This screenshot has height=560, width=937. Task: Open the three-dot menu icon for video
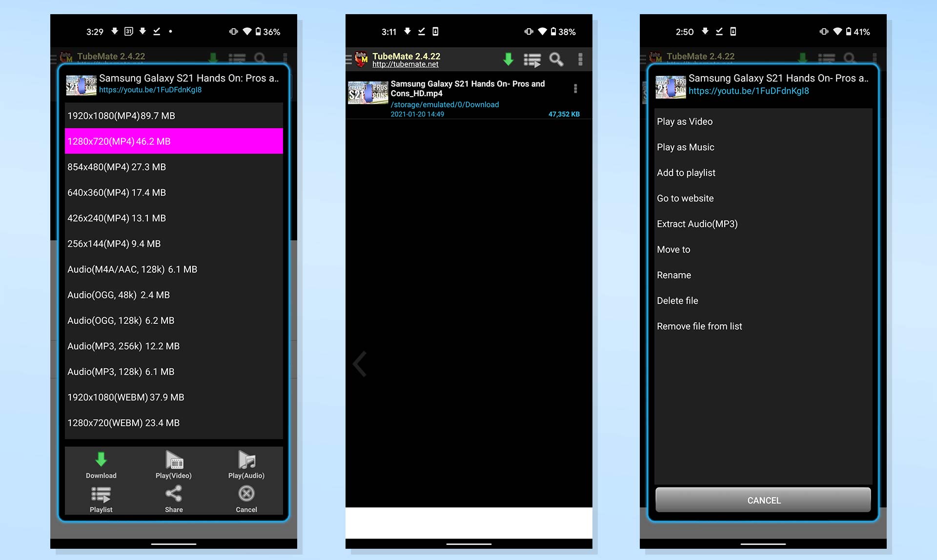click(575, 89)
